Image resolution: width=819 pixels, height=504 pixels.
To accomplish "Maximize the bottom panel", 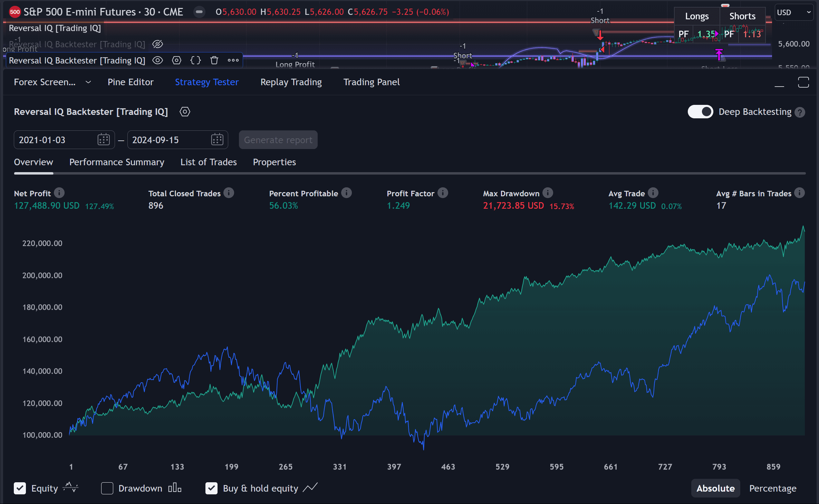I will 803,82.
